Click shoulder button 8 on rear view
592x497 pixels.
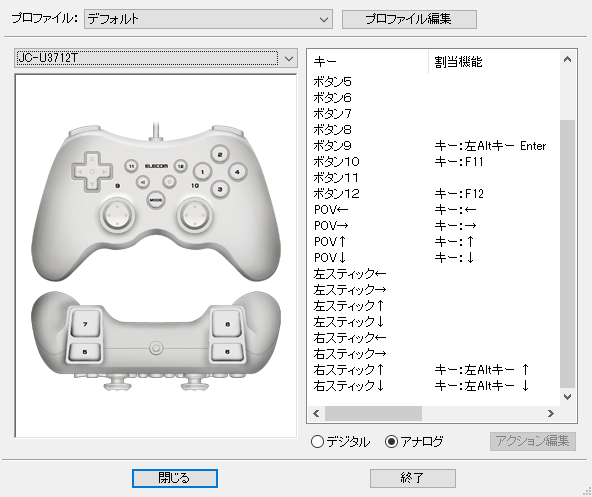pos(227,324)
